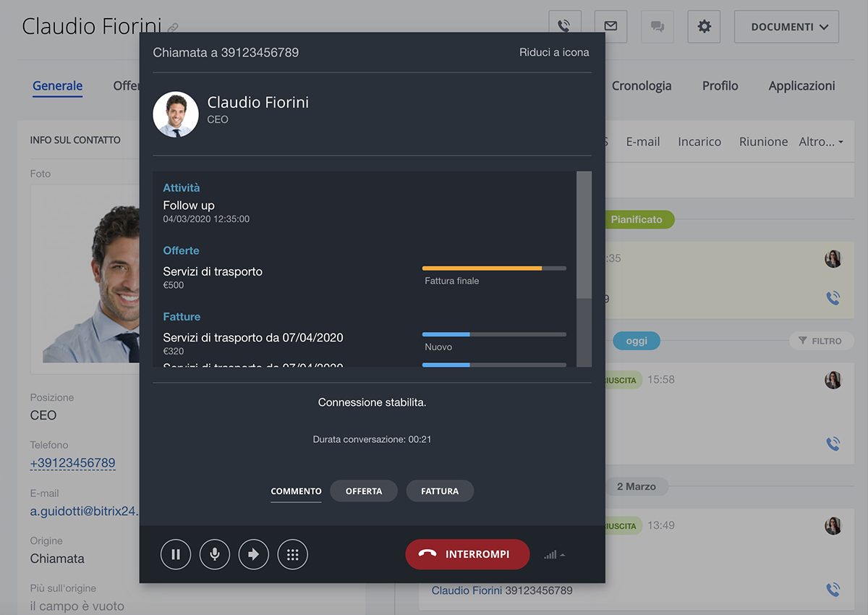Click user avatar on the 15:58 call entry
Viewport: 868px width, 615px height.
click(833, 380)
